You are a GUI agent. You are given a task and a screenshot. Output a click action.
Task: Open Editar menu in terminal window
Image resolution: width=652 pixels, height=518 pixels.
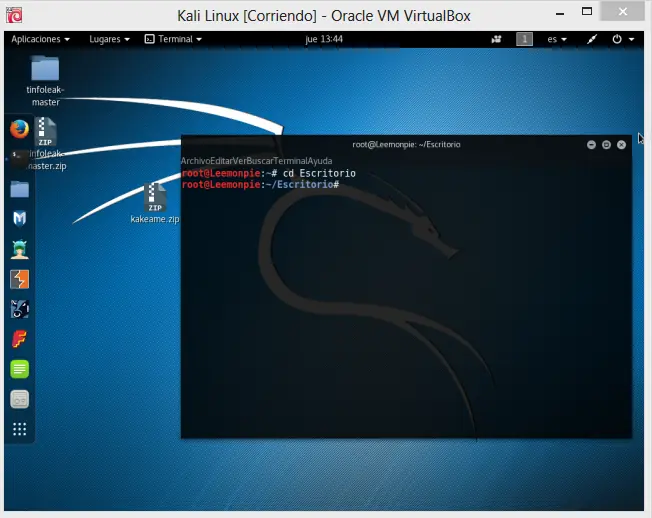221,161
